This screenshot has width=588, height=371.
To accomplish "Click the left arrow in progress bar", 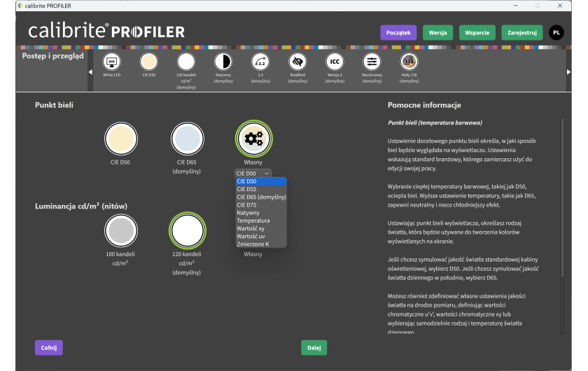I will [90, 71].
